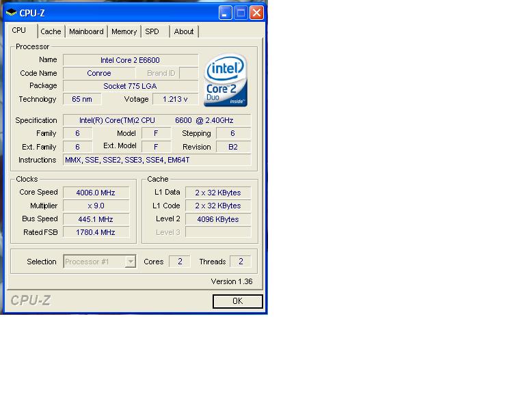This screenshot has width=525, height=420.
Task: Select the CPU tab
Action: click(21, 31)
